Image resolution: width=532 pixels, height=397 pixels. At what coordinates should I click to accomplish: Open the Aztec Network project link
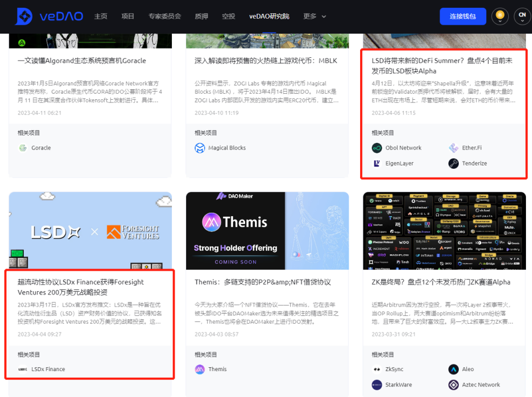[x=481, y=385]
